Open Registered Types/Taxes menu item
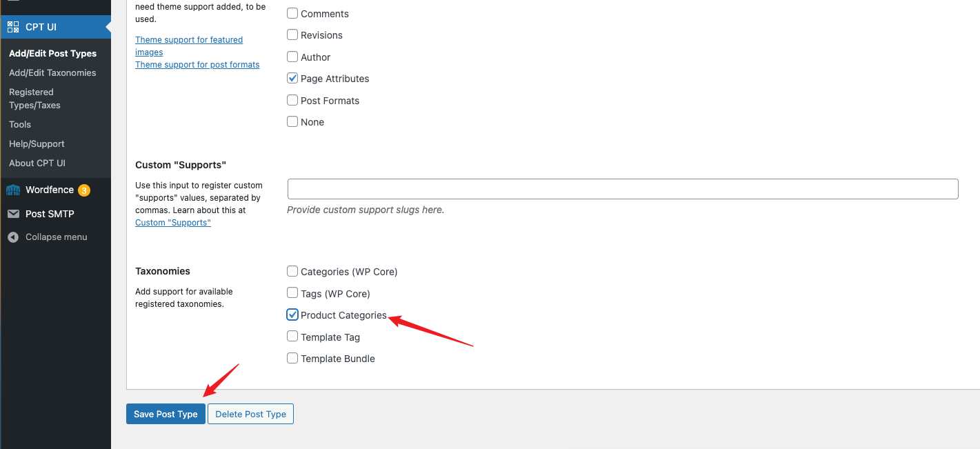The image size is (980, 449). click(x=34, y=99)
